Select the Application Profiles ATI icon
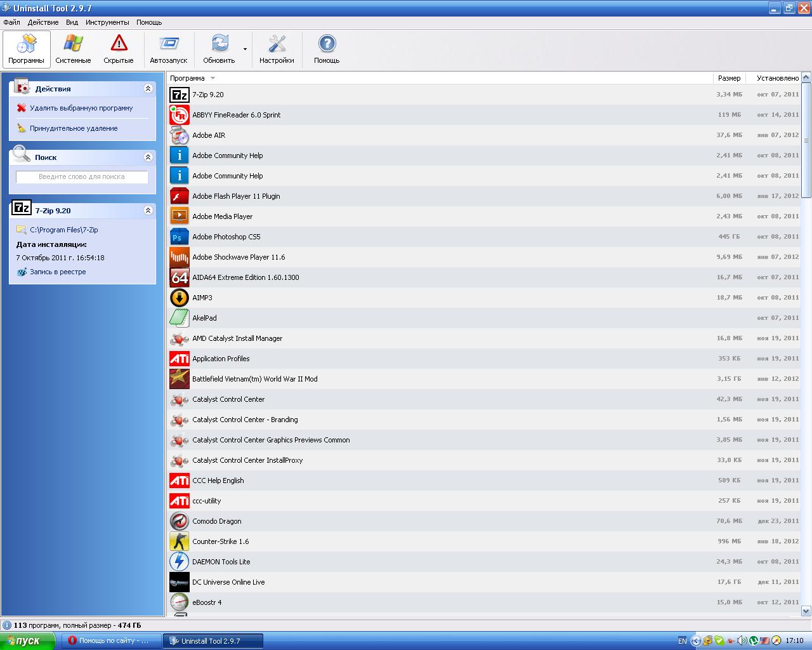 point(180,359)
